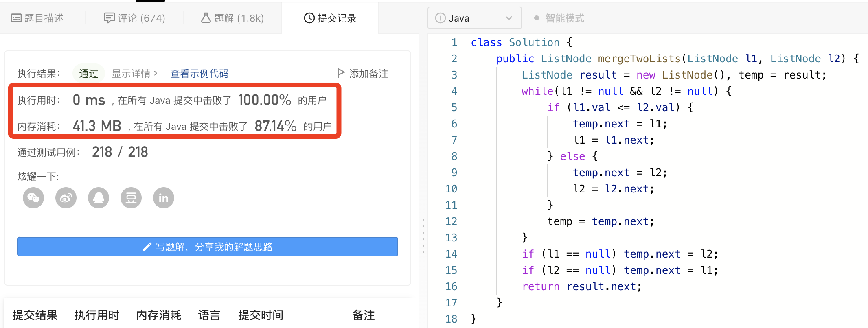The width and height of the screenshot is (868, 328).
Task: Click the info icon beside Java
Action: point(440,18)
